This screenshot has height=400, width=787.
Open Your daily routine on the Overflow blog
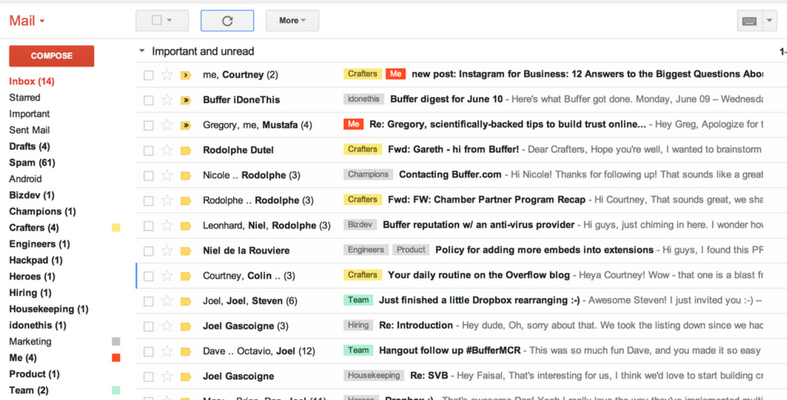[x=479, y=275]
